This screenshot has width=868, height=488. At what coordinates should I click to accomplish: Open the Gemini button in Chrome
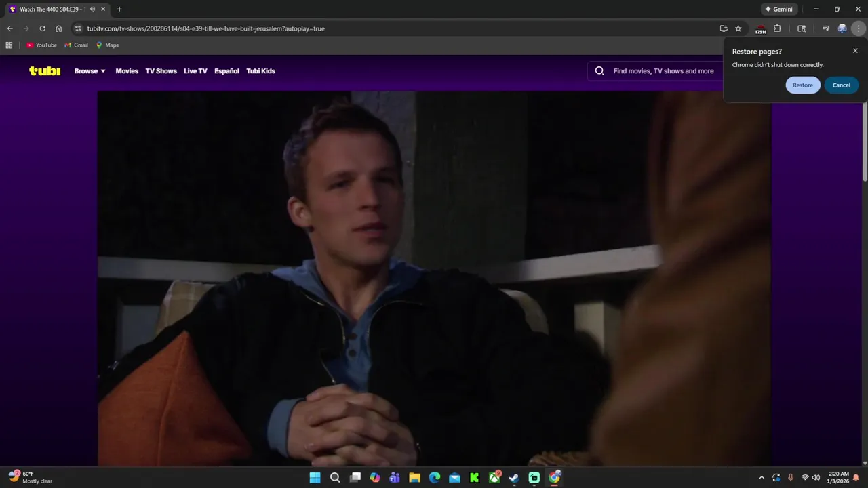(x=779, y=9)
